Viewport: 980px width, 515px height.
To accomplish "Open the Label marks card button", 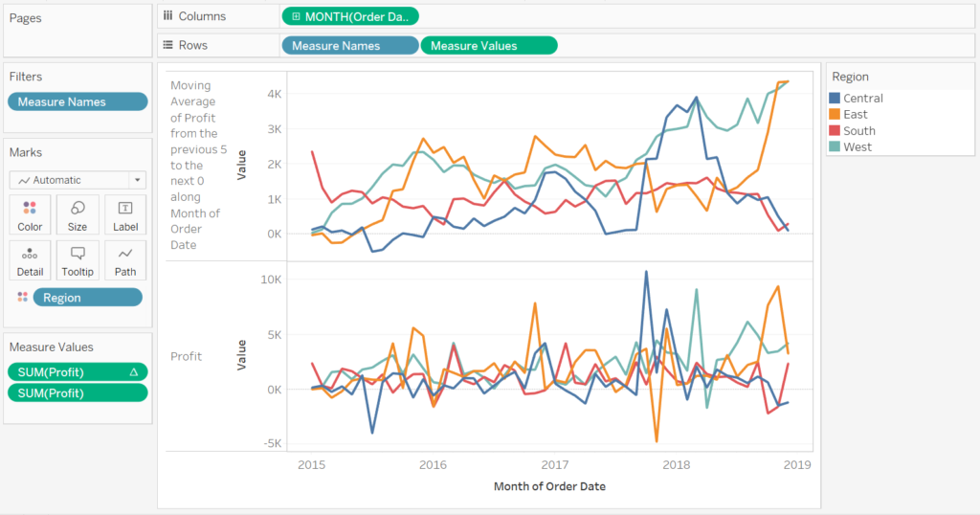I will (x=125, y=213).
